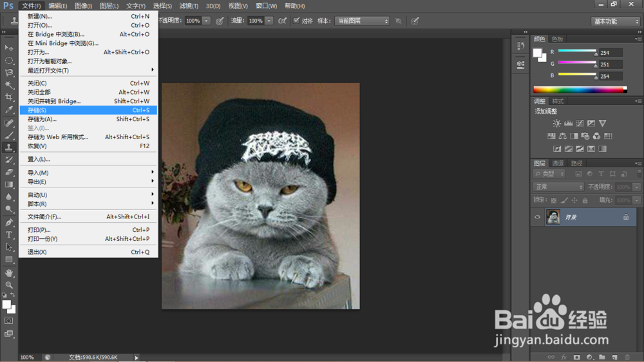Toggle the layer filter switch
This screenshot has width=644, height=362.
(639, 174)
